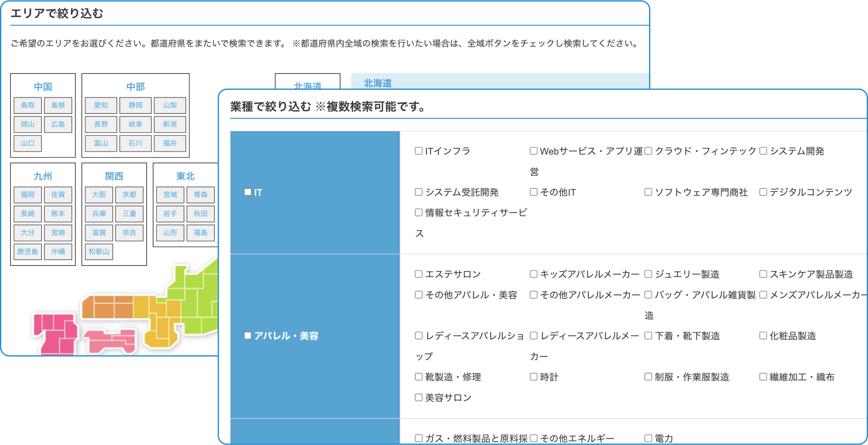868x445 pixels.
Task: Pick the 山口 prefecture button
Action: (x=28, y=143)
